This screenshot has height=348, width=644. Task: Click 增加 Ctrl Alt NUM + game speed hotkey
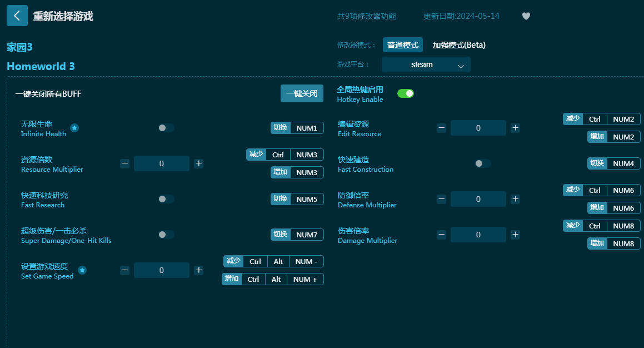click(x=273, y=279)
